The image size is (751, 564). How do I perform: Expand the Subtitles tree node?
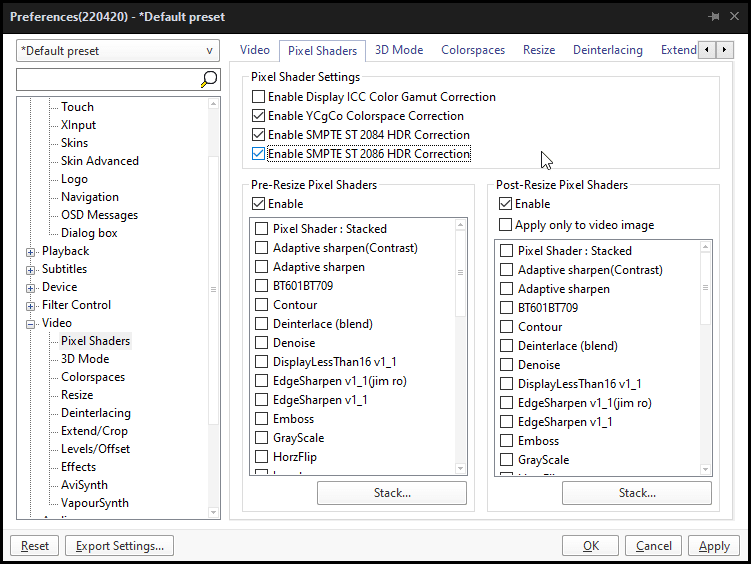click(31, 269)
